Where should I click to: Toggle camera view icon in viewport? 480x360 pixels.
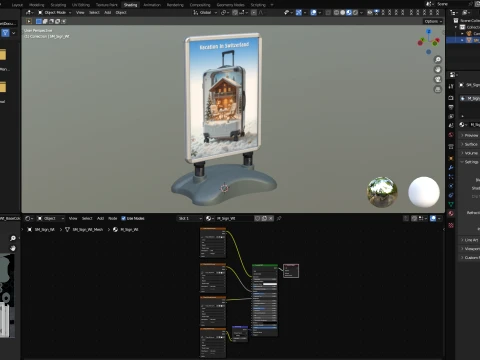coord(438,79)
